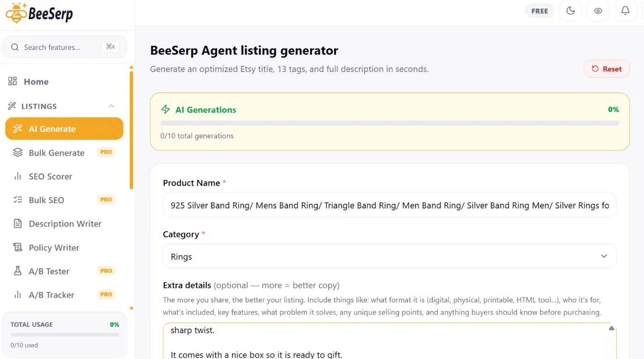
Task: Click the 0% AI Generations percentage
Action: click(x=614, y=109)
